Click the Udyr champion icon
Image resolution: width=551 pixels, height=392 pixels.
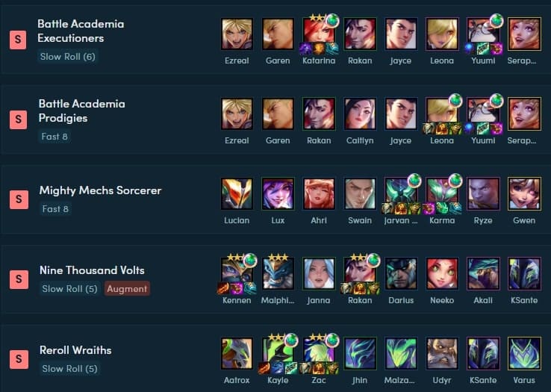[x=442, y=353]
